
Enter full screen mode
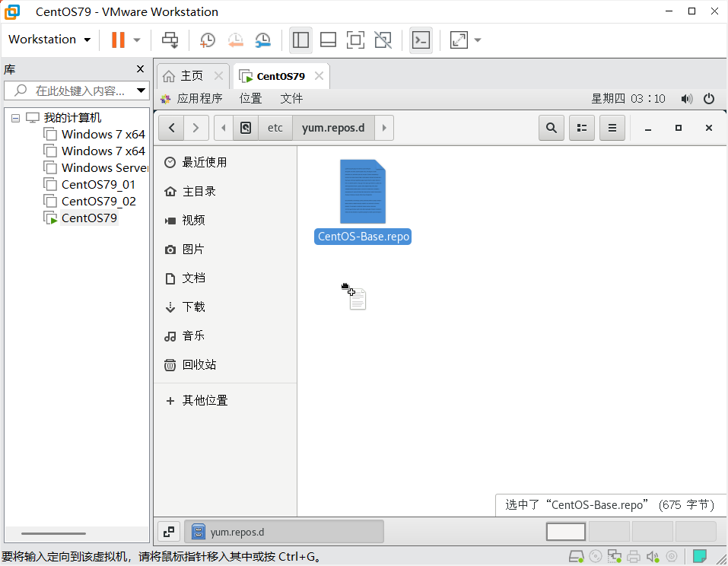[x=356, y=40]
